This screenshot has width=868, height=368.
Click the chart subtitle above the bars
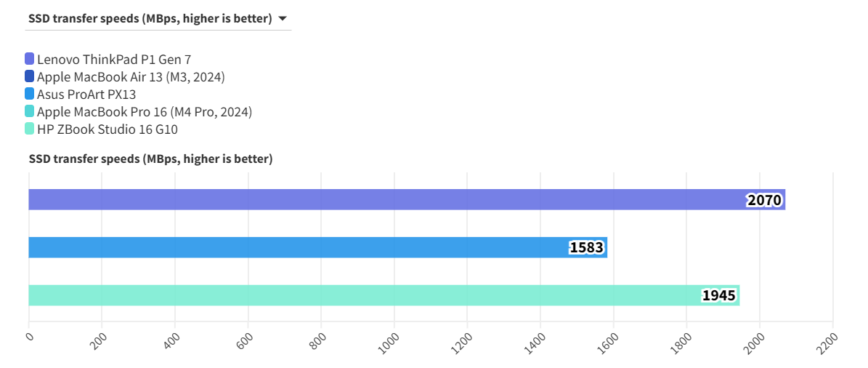tap(150, 159)
